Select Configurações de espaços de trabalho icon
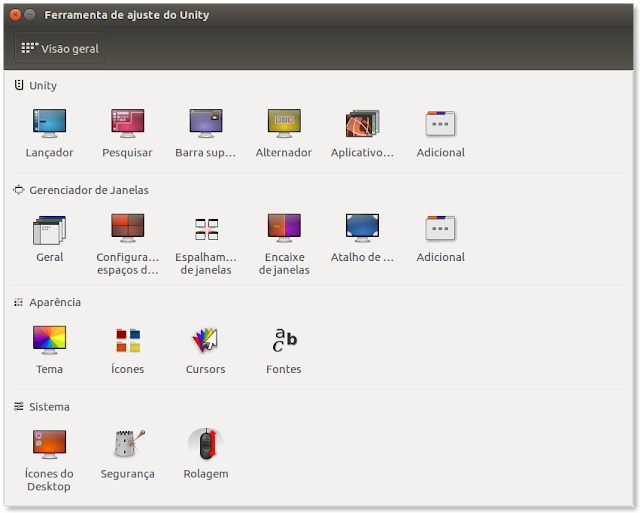Screen dimensions: 640x513 point(127,229)
